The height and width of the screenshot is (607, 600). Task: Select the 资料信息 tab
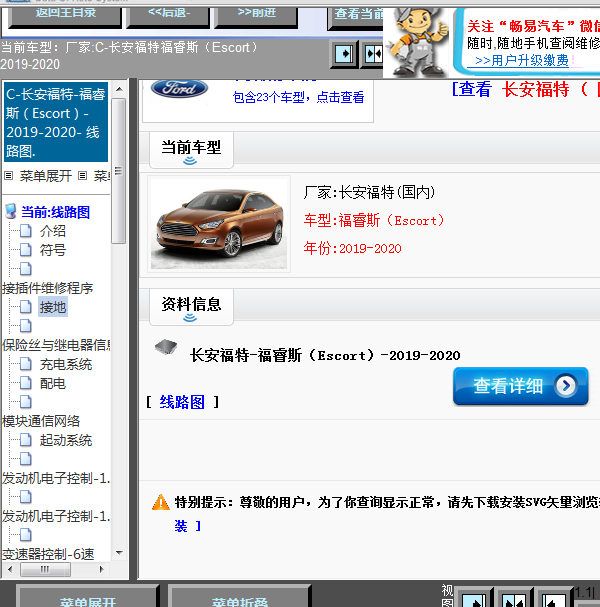191,307
